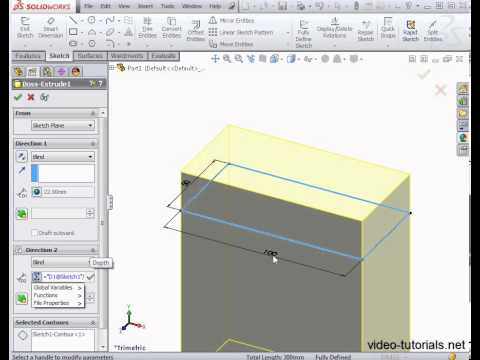The width and height of the screenshot is (480, 360).
Task: Open the Help menu
Action: click(215, 6)
